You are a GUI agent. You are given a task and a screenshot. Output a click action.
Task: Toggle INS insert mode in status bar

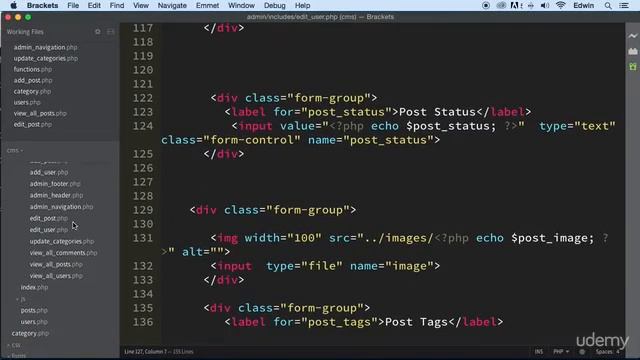539,351
